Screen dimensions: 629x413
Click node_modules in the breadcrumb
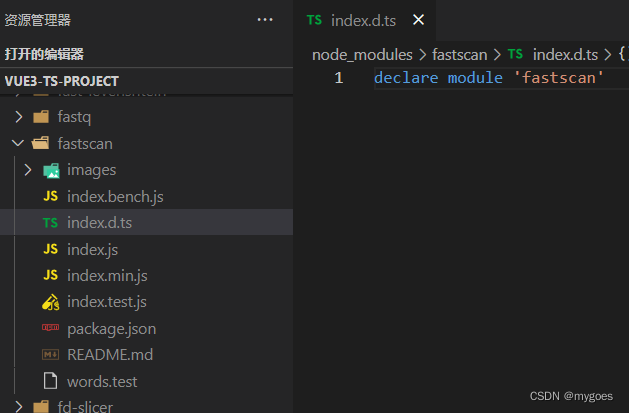click(361, 54)
